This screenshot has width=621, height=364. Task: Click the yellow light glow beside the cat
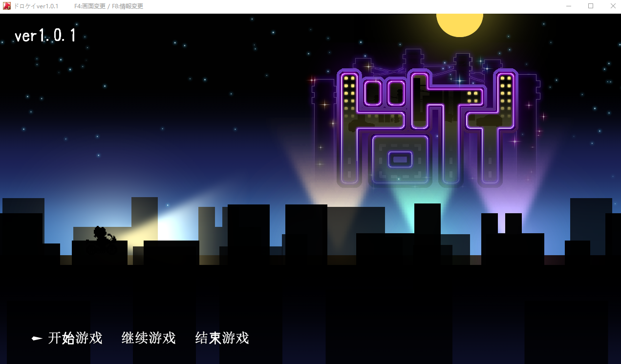coord(147,229)
